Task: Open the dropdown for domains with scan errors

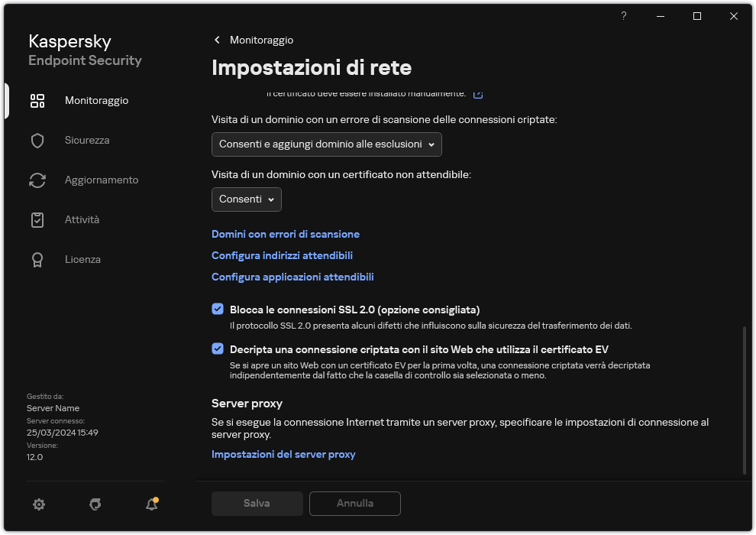Action: 326,144
